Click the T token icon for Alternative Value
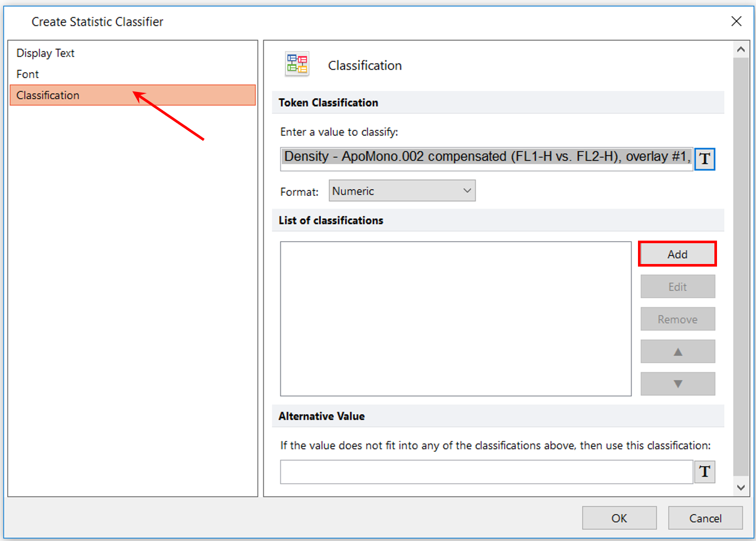This screenshot has width=756, height=541. (x=705, y=472)
